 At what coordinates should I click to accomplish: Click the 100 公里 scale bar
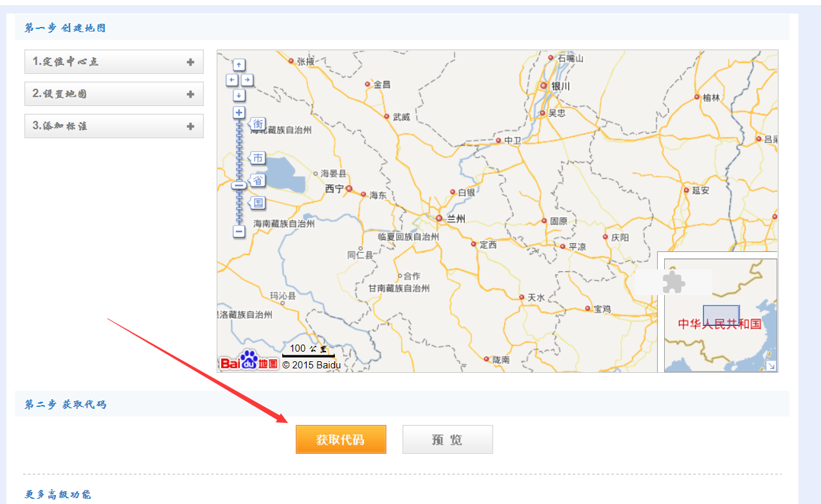(309, 350)
